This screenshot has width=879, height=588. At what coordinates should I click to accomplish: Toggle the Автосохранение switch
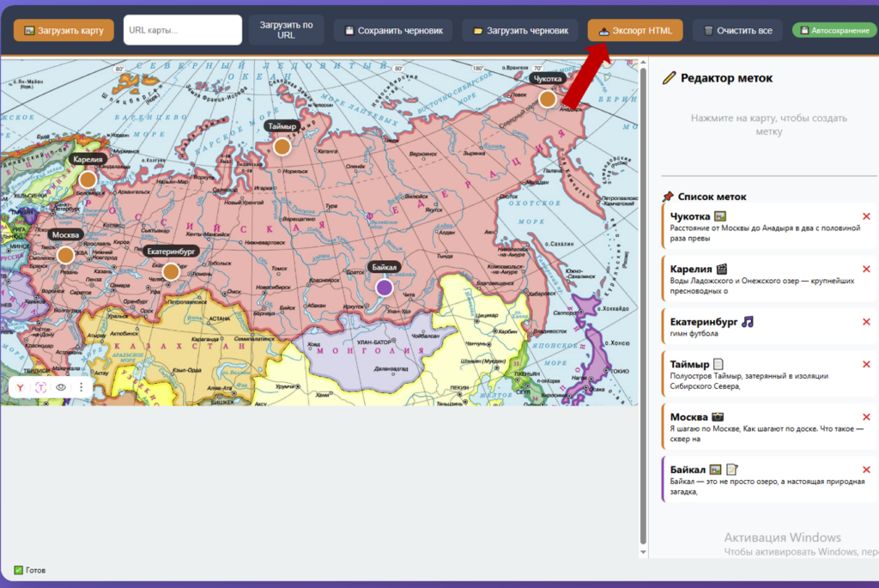click(x=829, y=30)
